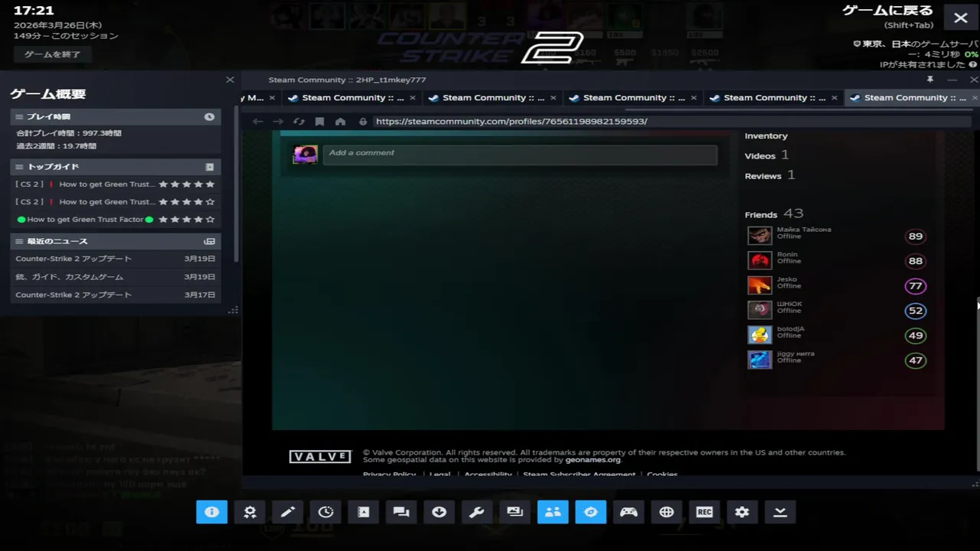Open the Friends 43 link
980x551 pixels.
[x=773, y=214]
